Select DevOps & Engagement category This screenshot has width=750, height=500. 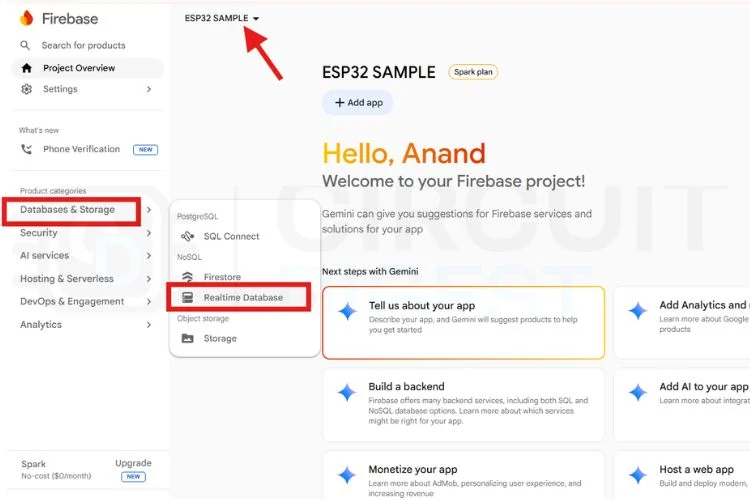[x=72, y=301]
